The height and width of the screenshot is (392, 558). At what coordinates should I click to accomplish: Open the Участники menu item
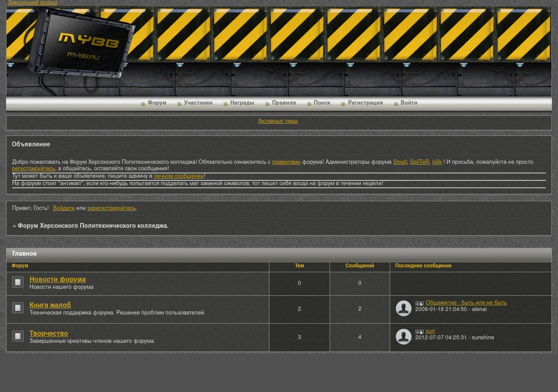[198, 103]
